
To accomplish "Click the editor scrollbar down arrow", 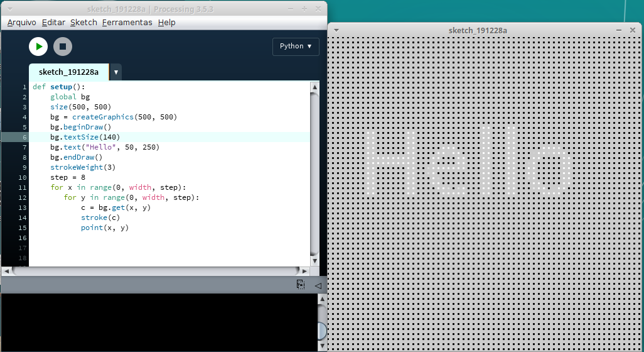I will point(314,260).
